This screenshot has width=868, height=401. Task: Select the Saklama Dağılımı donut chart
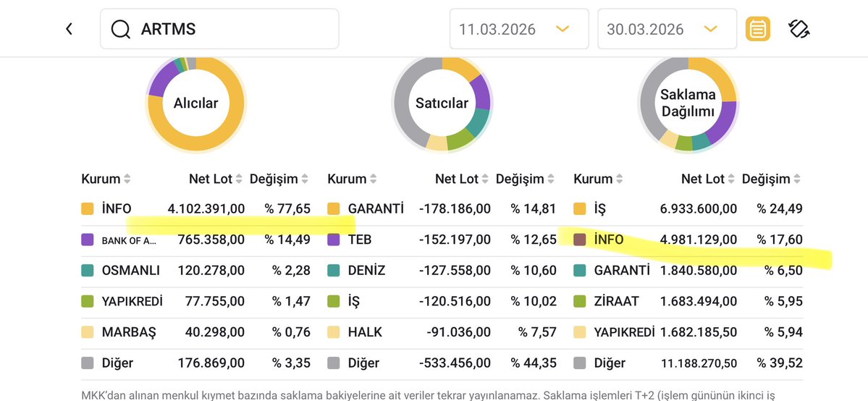point(688,103)
